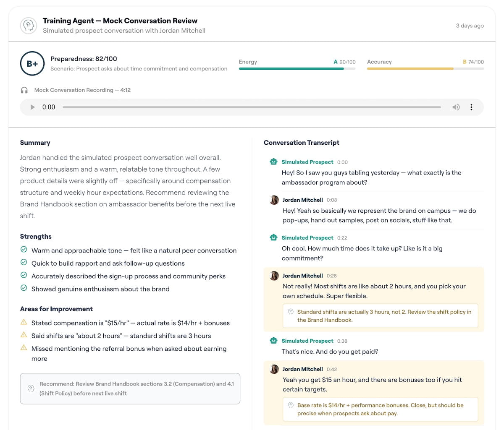504x430 pixels.
Task: Click the check icon by warm approachable tone
Action: (x=24, y=250)
